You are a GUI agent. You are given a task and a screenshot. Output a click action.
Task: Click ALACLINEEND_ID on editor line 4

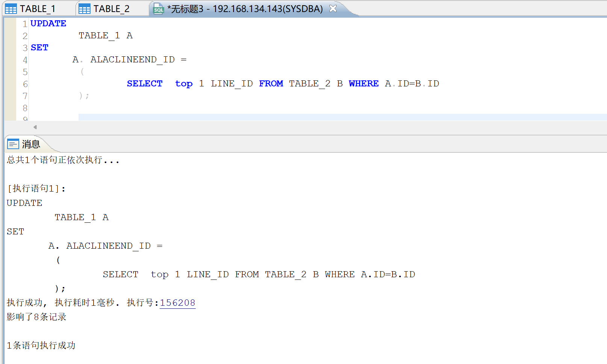[133, 60]
